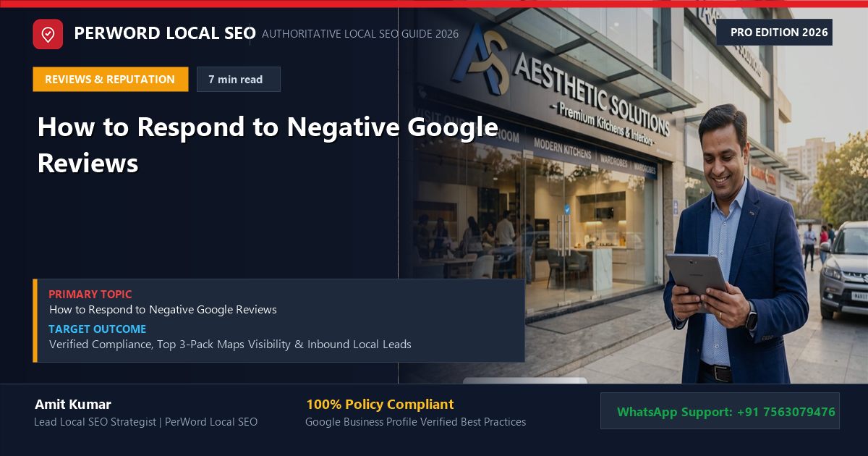Click 'Google Business Profile Verified Best Practices' text
The height and width of the screenshot is (456, 868).
415,422
